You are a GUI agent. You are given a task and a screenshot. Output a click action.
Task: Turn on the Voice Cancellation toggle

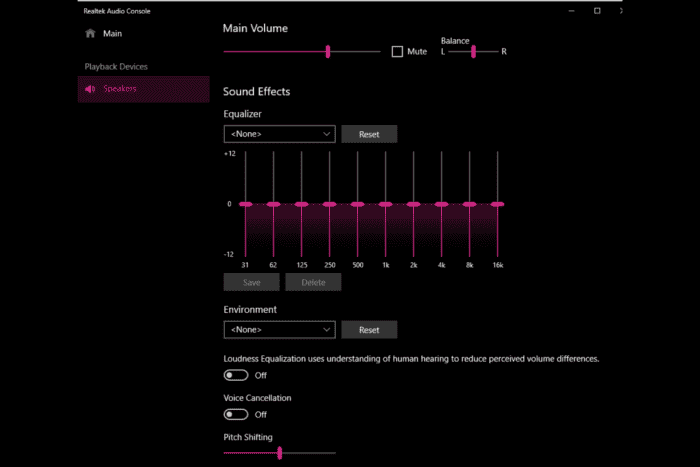[235, 414]
